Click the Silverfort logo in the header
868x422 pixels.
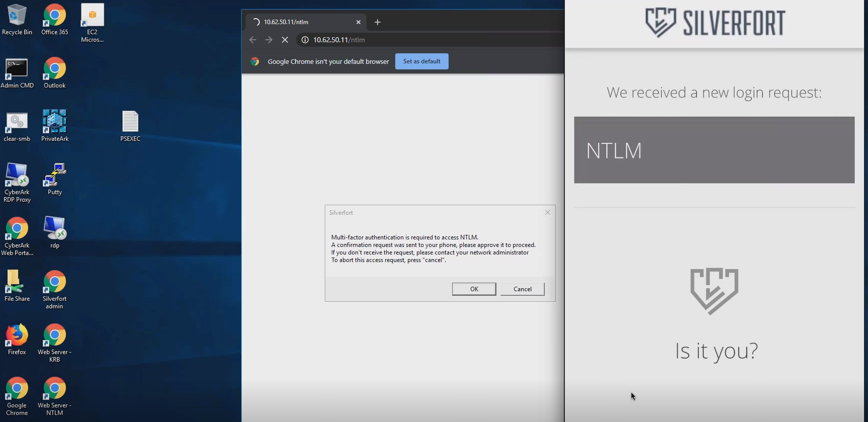pyautogui.click(x=715, y=23)
